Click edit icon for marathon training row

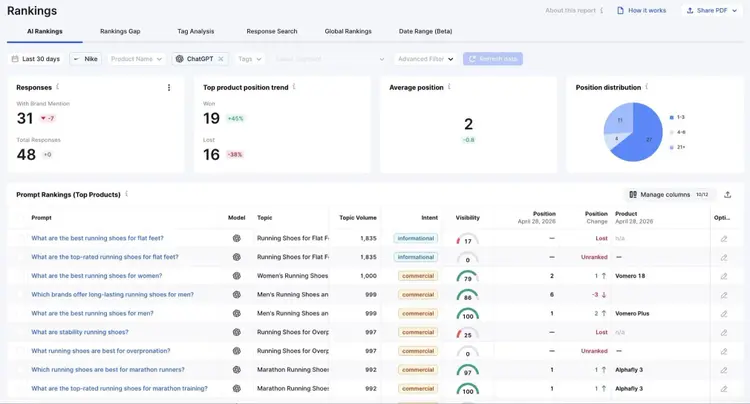pos(724,389)
